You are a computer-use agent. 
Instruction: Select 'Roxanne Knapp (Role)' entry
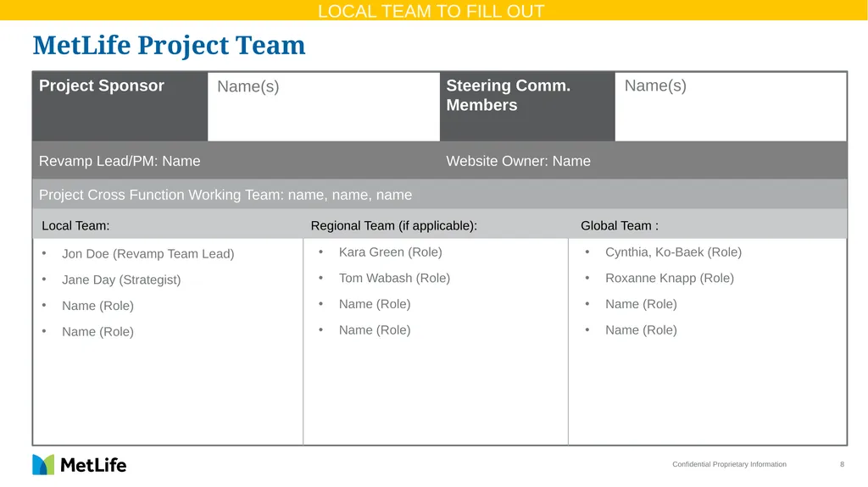pyautogui.click(x=670, y=279)
